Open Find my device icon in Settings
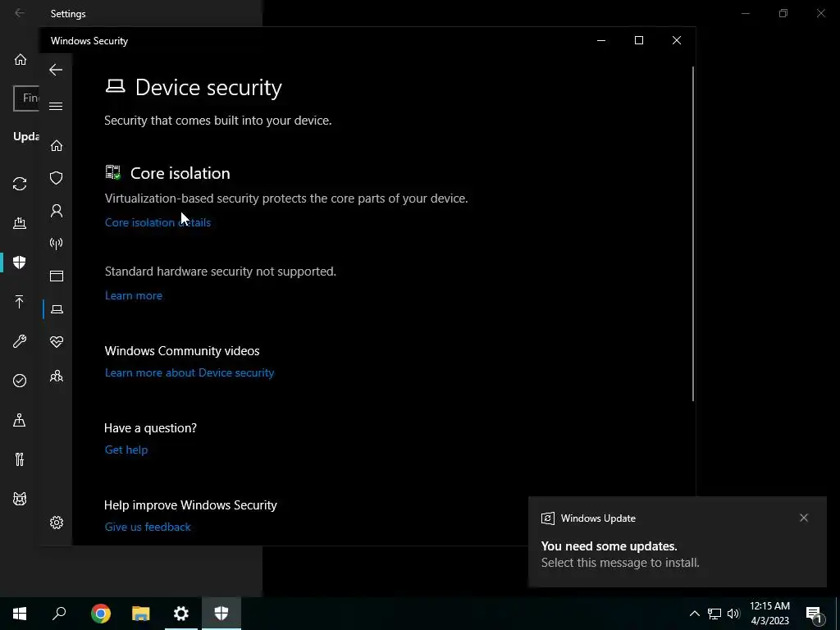Viewport: 840px width, 630px height. [20, 420]
